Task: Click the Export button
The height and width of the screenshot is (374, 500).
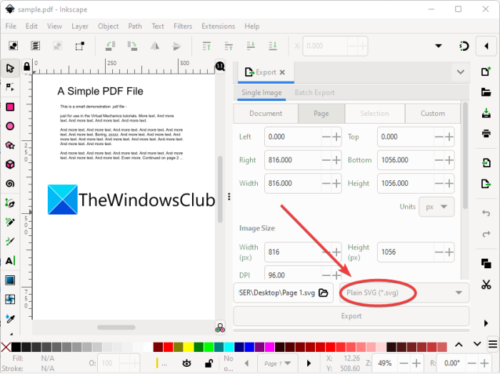Action: coord(351,316)
